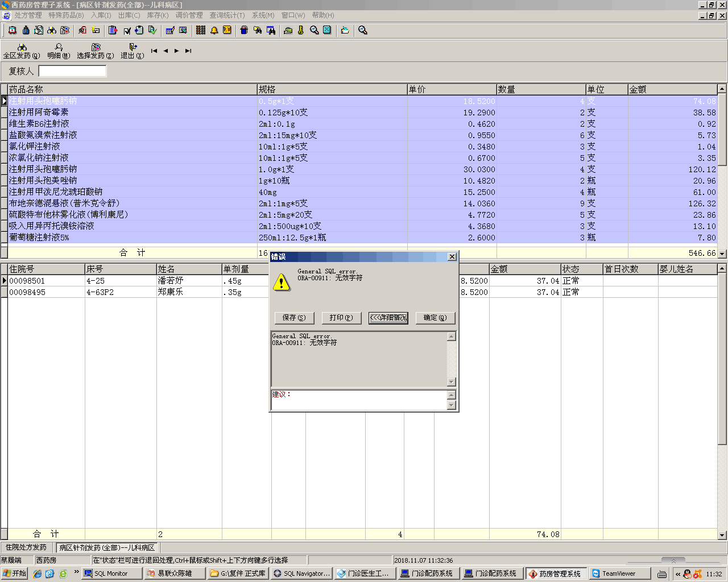Open the 查询统计 menu
The image size is (728, 582).
(x=227, y=15)
